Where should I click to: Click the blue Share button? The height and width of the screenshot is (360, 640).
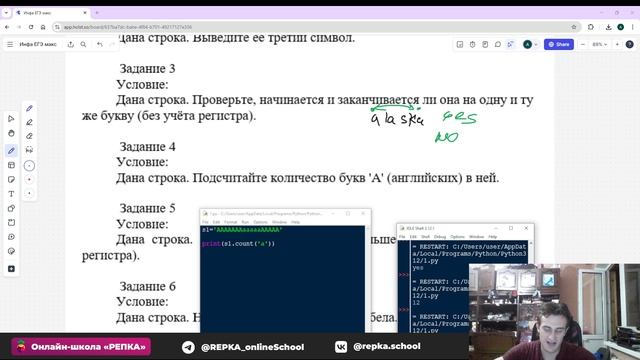(559, 44)
